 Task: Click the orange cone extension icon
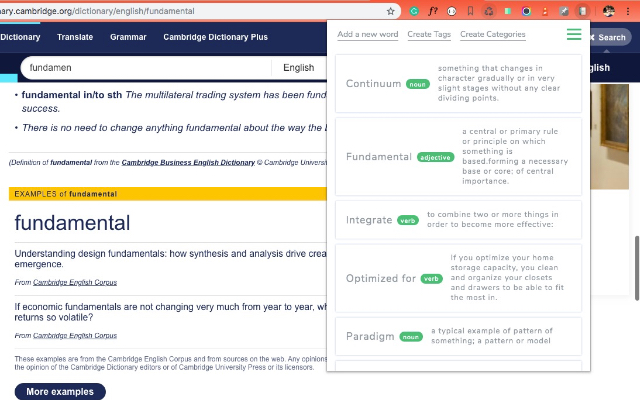(x=545, y=11)
